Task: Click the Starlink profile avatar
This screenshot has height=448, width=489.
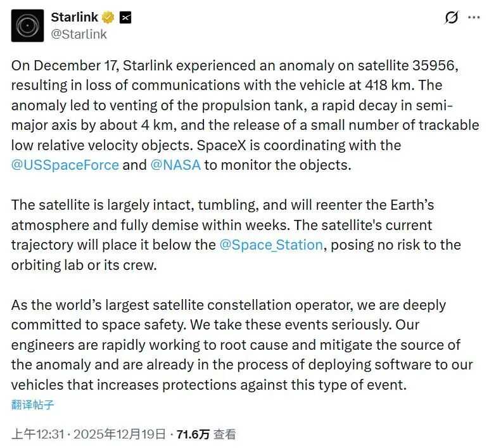Action: 28,26
